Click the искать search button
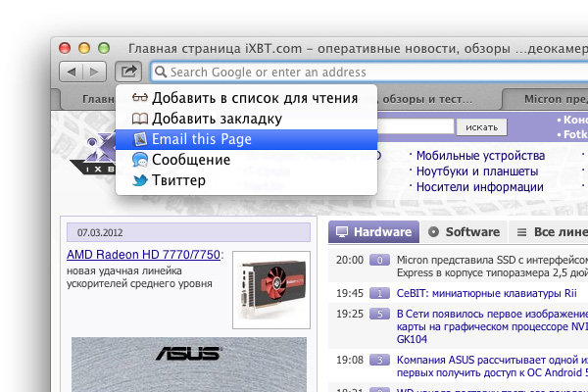588x392 pixels. [481, 127]
